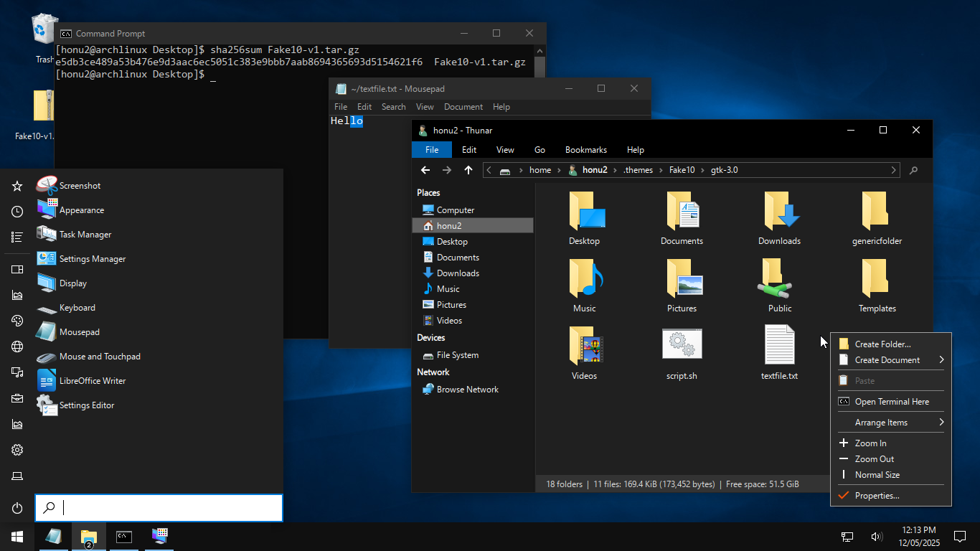The image size is (980, 551).
Task: Click the volume icon in the system tray
Action: tap(876, 536)
